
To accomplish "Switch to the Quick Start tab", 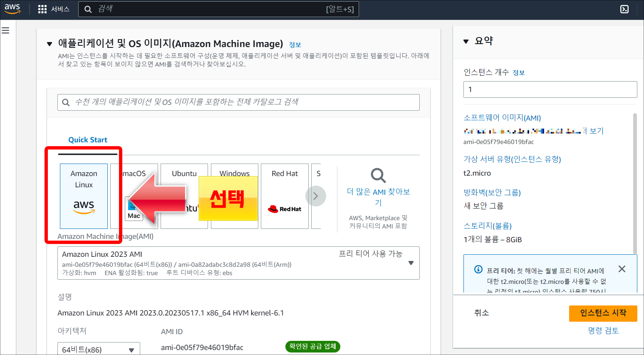I will point(88,140).
